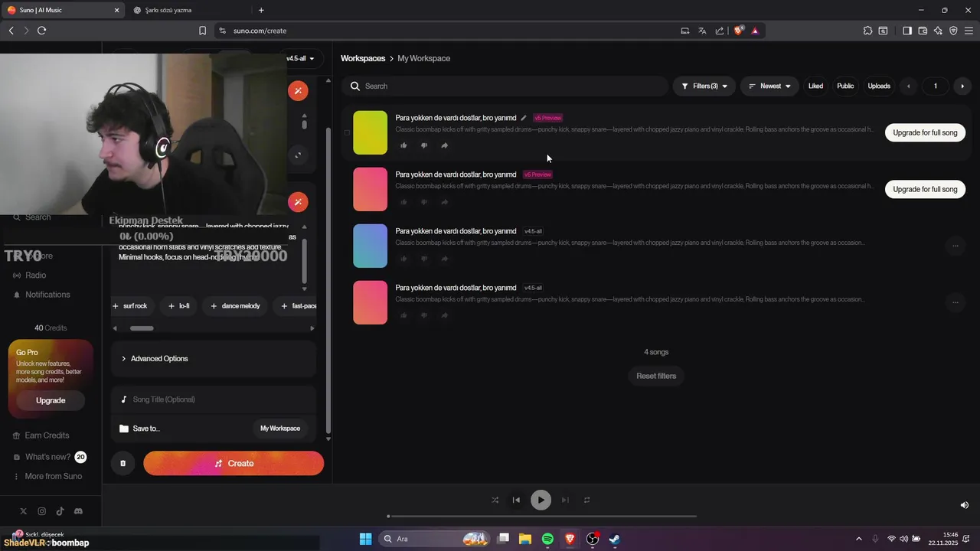Share this page icon in address bar
The image size is (980, 551).
(x=720, y=31)
